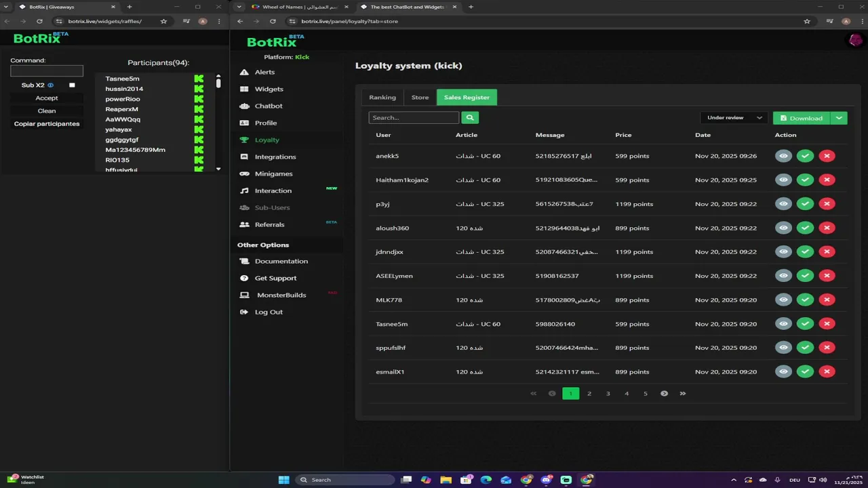
Task: Go to page 5 of sales
Action: pos(646,393)
